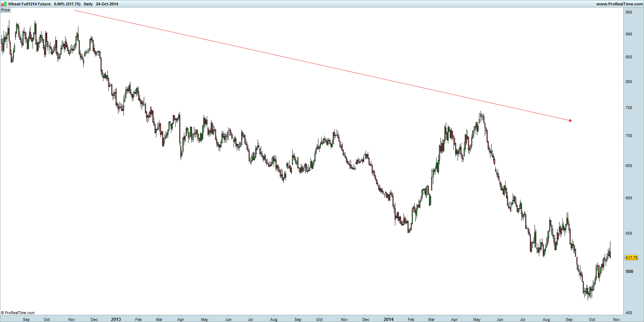This screenshot has height=322, width=644.
Task: Click the 800 price axis label
Action: tap(629, 82)
